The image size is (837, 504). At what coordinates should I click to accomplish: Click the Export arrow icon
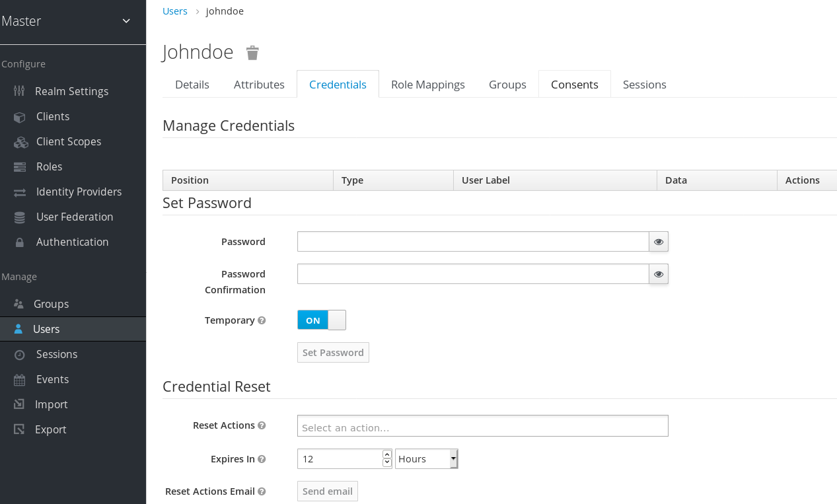20,429
